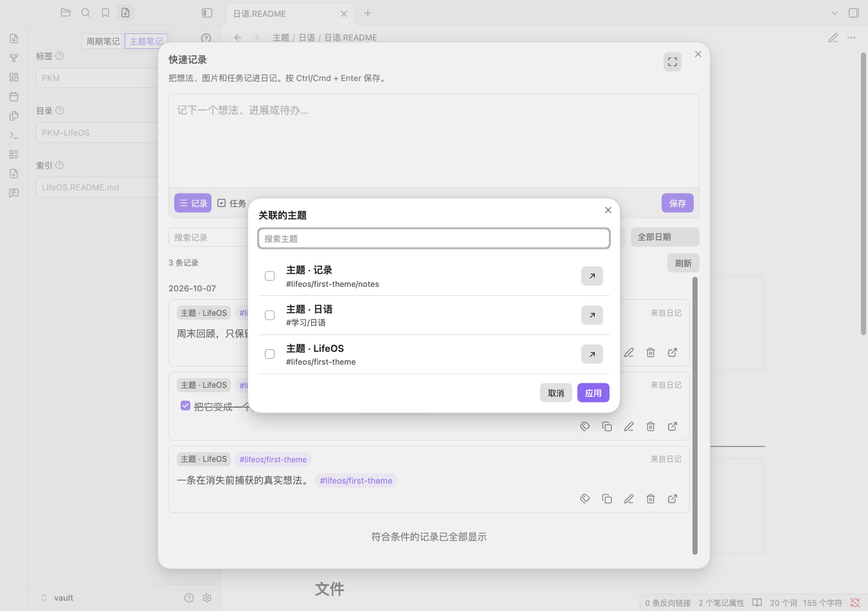Viewport: 868px width, 611px height.
Task: Focus the 搜索主题 search field
Action: tap(434, 239)
